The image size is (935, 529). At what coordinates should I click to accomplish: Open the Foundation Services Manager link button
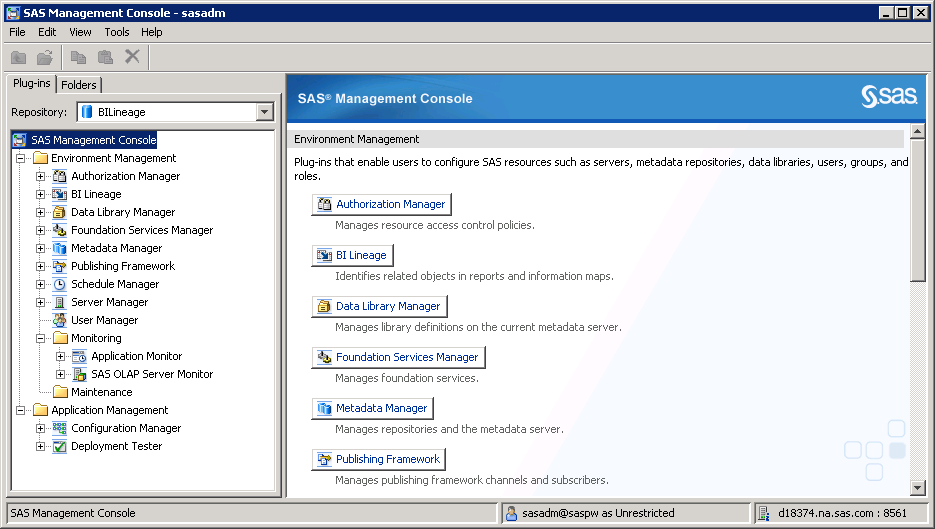point(398,357)
